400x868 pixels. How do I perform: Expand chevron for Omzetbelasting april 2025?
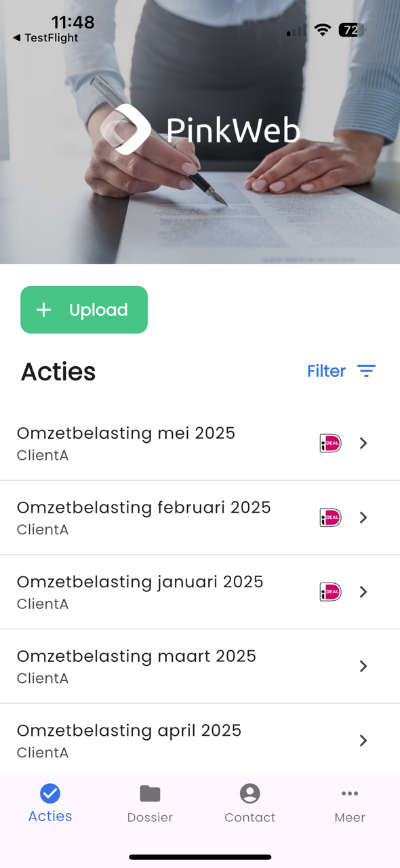tap(363, 741)
